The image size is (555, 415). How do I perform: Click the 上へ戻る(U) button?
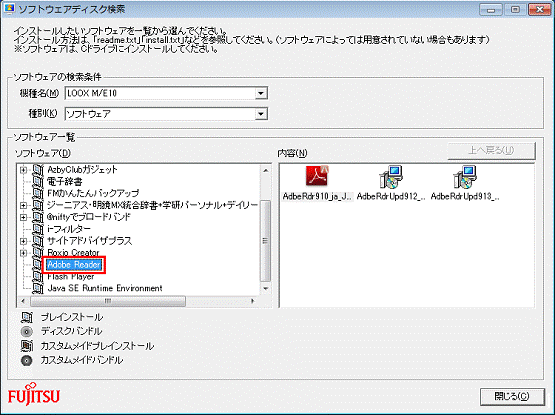tap(491, 151)
